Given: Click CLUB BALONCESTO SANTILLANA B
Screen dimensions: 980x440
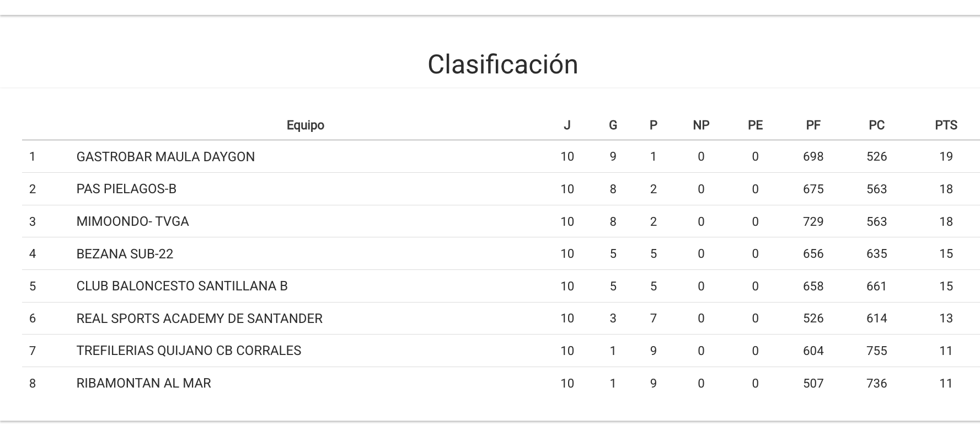Looking at the screenshot, I should pyautogui.click(x=182, y=286).
